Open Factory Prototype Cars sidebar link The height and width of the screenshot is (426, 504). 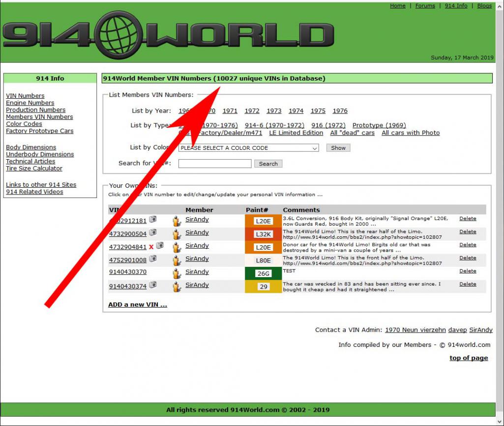pos(39,131)
